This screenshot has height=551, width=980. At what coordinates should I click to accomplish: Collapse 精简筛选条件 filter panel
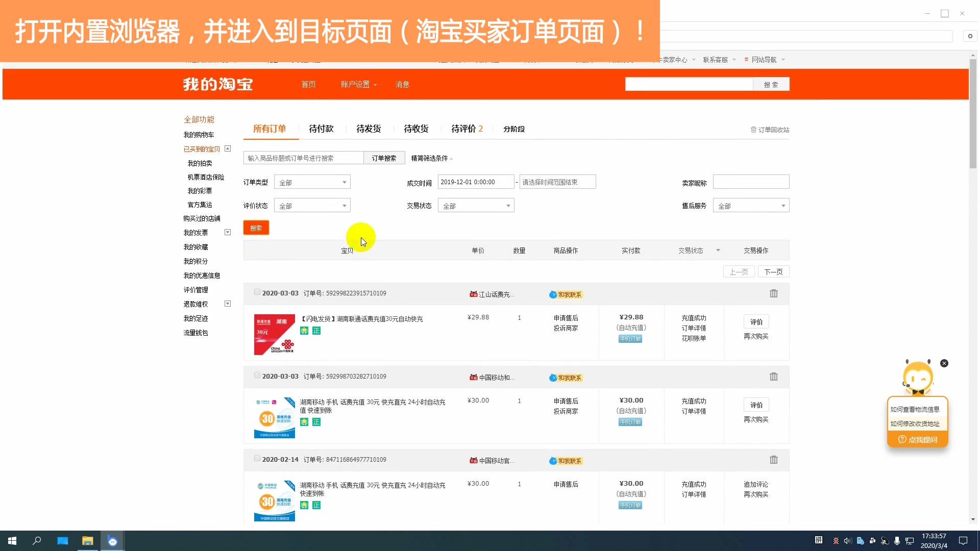pyautogui.click(x=432, y=158)
